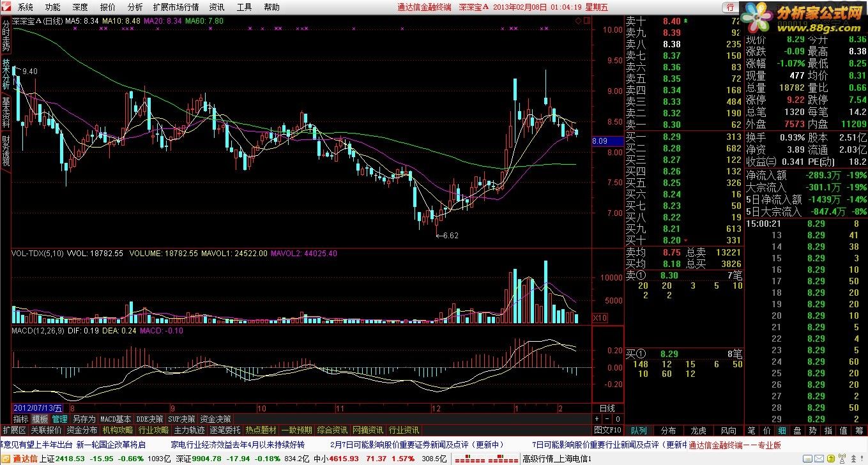Image resolution: width=868 pixels, height=465 pixels.
Task: Select the 龙虎 tab
Action: point(698,431)
